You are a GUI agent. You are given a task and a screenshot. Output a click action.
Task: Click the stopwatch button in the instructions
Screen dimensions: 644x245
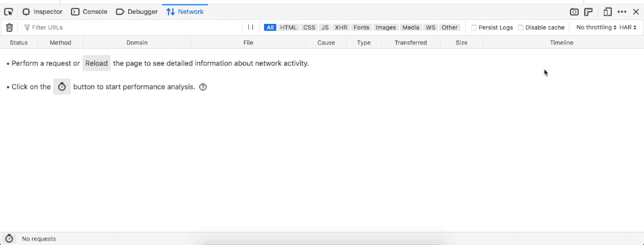point(62,87)
